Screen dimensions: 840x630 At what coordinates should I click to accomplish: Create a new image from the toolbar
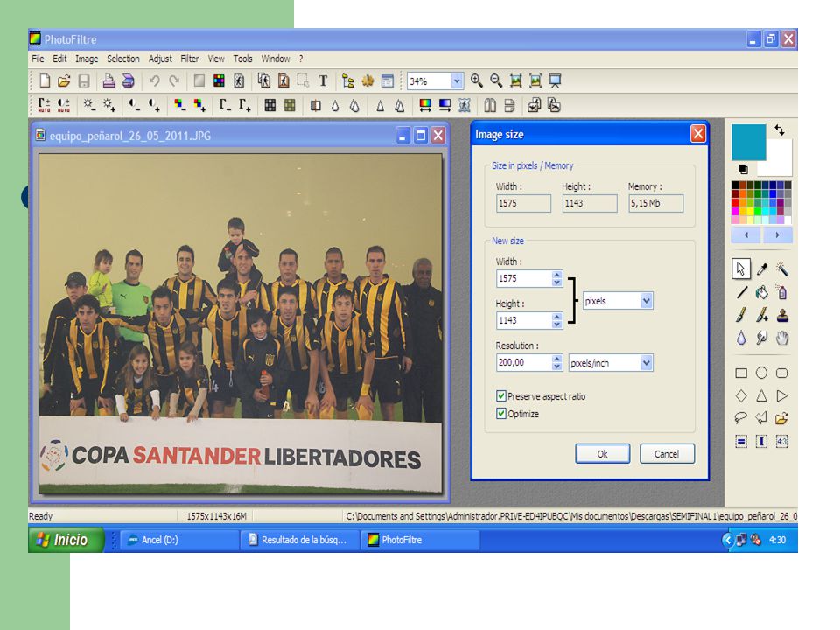[x=45, y=80]
